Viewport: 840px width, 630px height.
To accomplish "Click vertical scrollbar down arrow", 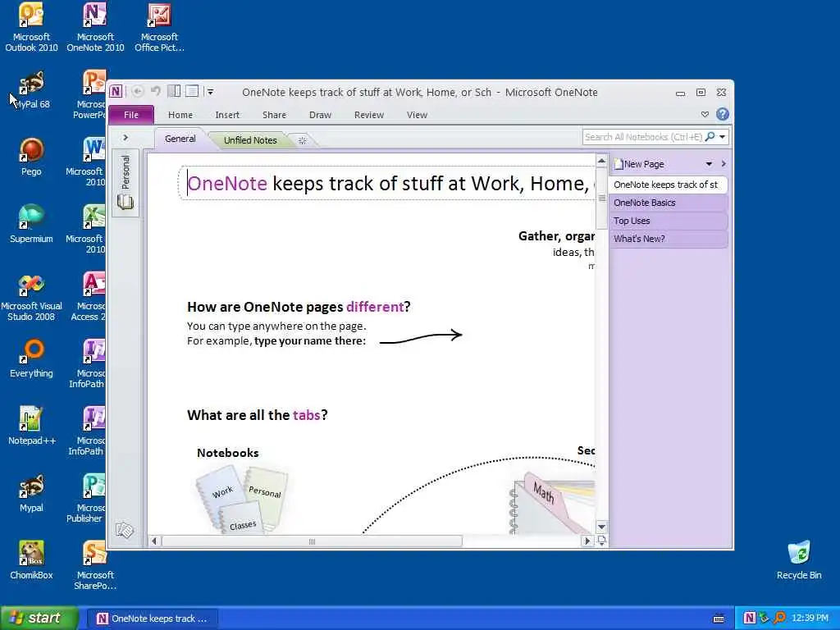I will 601,527.
